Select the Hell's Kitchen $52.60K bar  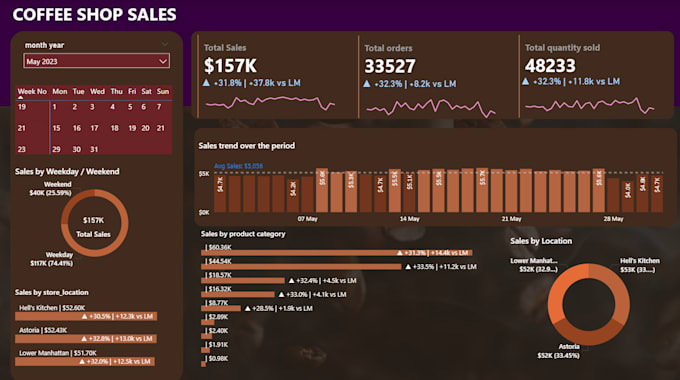(x=86, y=316)
